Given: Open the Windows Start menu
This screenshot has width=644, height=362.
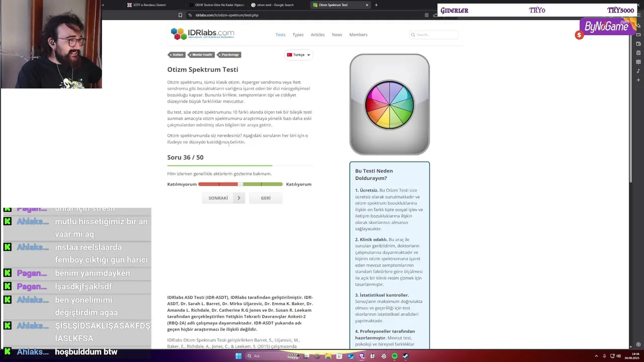Looking at the screenshot, I should point(238,356).
